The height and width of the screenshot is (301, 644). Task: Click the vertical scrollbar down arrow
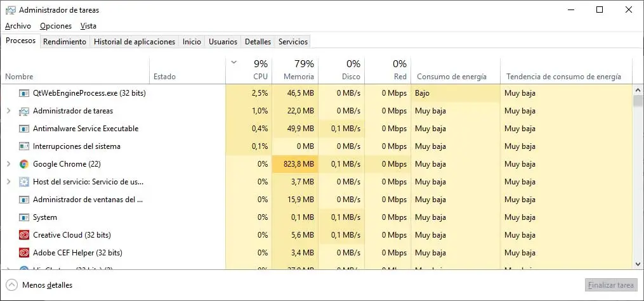click(x=638, y=263)
